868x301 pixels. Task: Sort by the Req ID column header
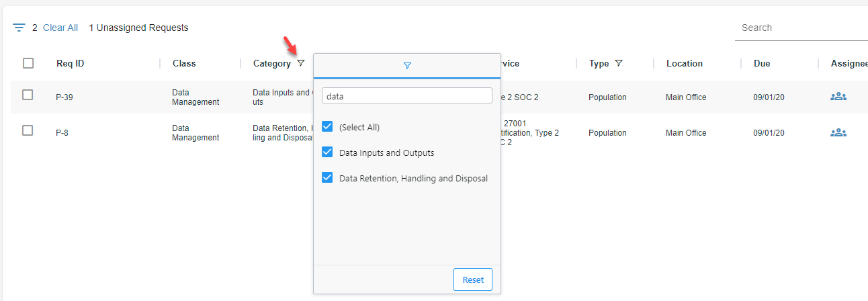click(70, 63)
